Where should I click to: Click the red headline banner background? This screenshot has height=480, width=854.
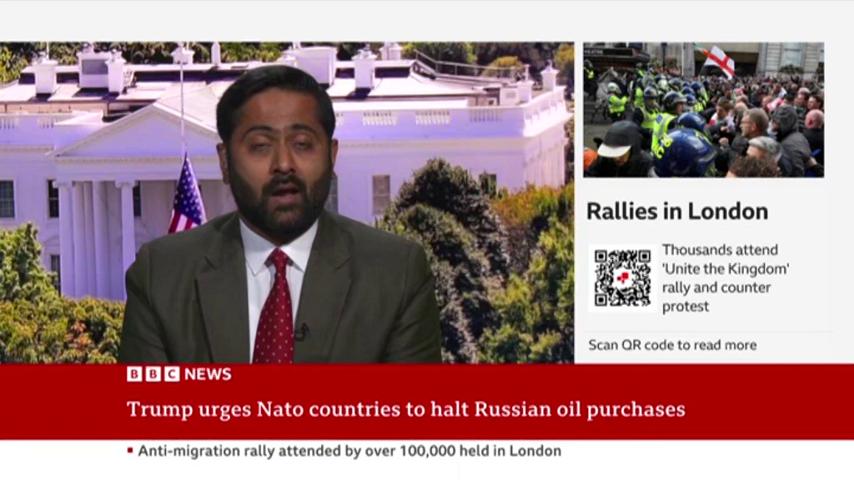[427, 402]
